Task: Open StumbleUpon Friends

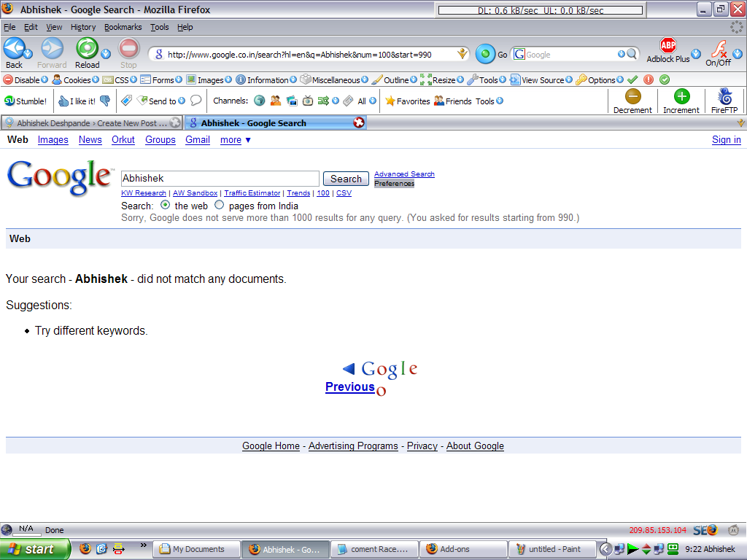Action: [x=452, y=101]
